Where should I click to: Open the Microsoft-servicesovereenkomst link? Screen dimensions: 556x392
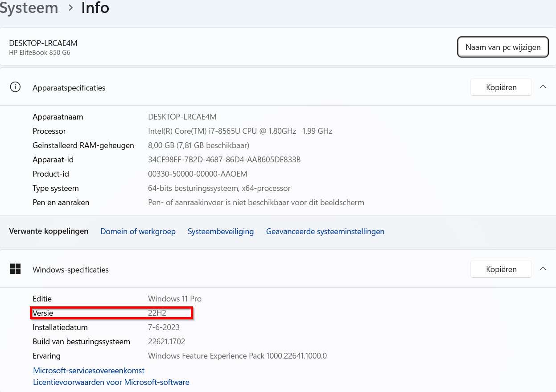(89, 371)
